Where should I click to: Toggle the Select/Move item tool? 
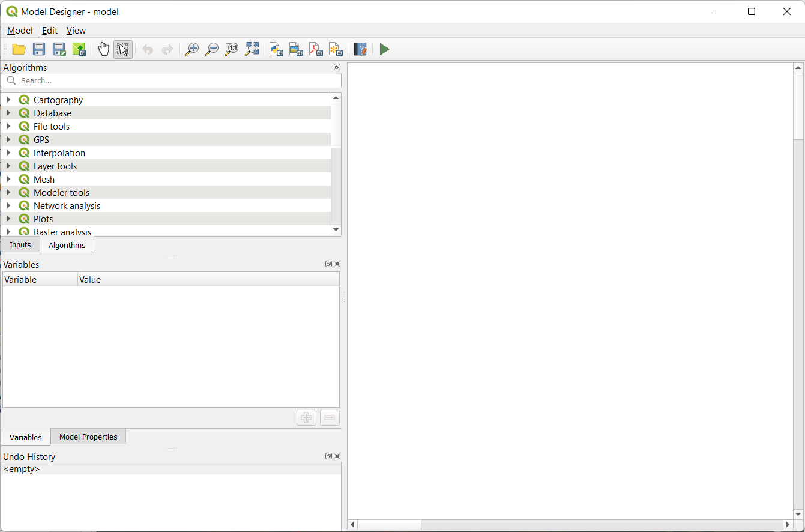point(123,49)
